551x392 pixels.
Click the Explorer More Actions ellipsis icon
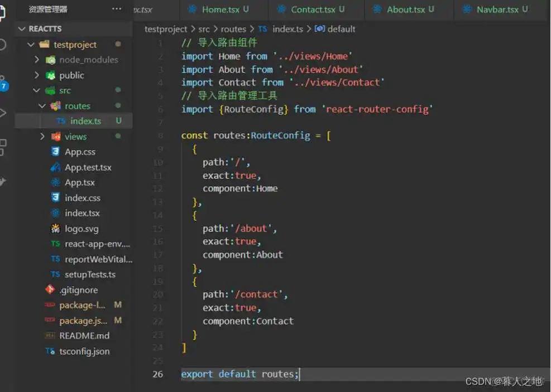116,8
